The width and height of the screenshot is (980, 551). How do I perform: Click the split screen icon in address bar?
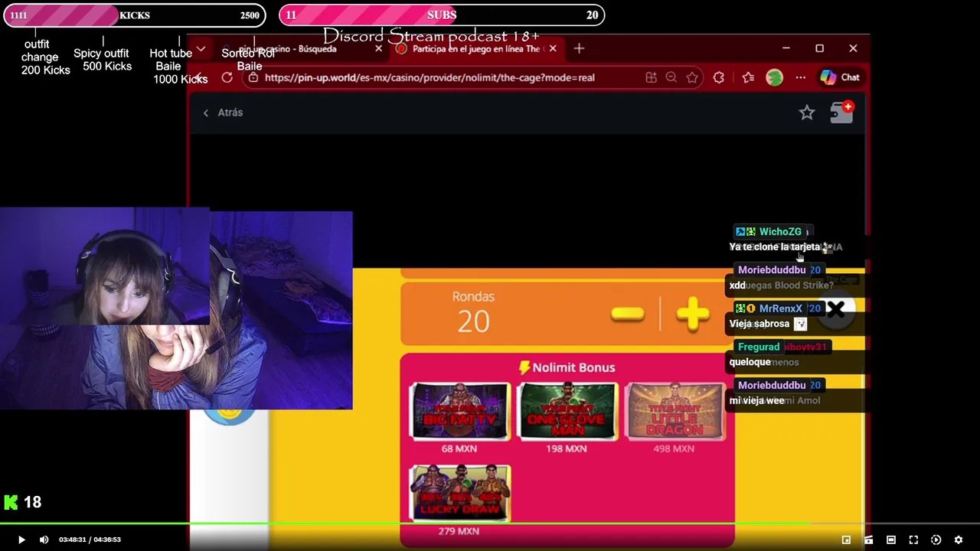[651, 77]
